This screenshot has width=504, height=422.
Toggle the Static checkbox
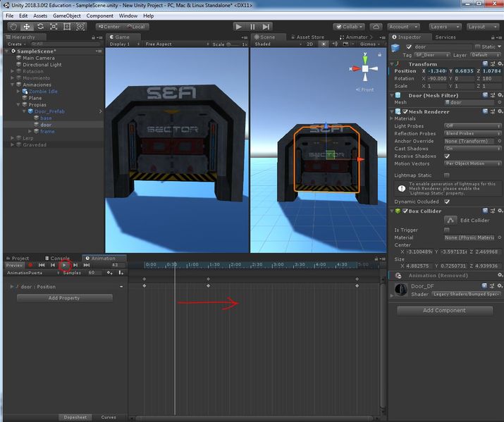coord(478,47)
